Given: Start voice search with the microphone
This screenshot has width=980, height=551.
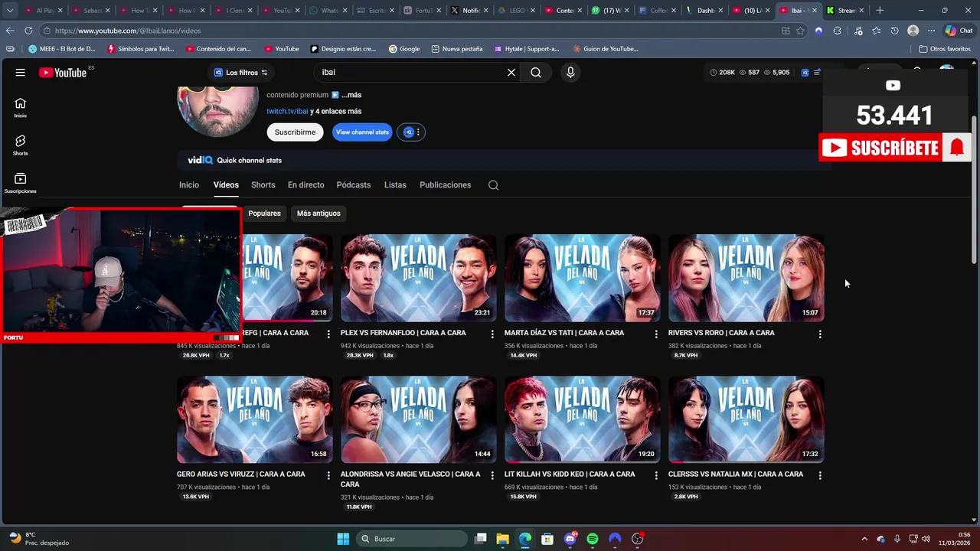Looking at the screenshot, I should (570, 73).
